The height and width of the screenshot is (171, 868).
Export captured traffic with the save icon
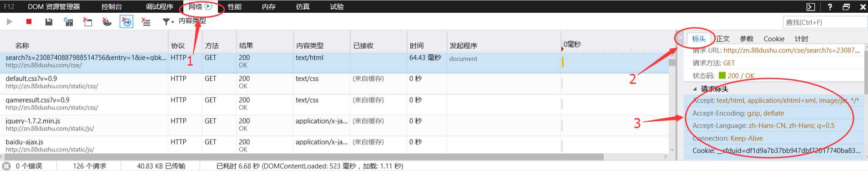tap(49, 21)
